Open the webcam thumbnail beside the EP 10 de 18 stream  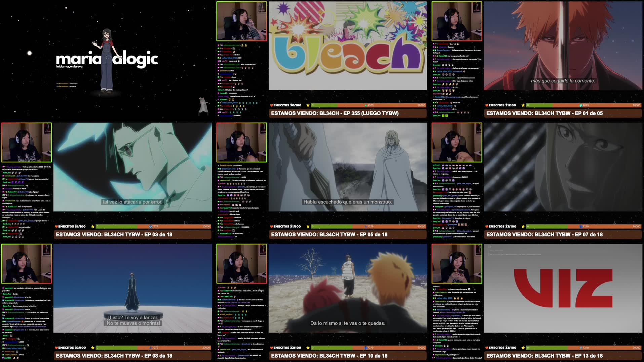pyautogui.click(x=241, y=264)
